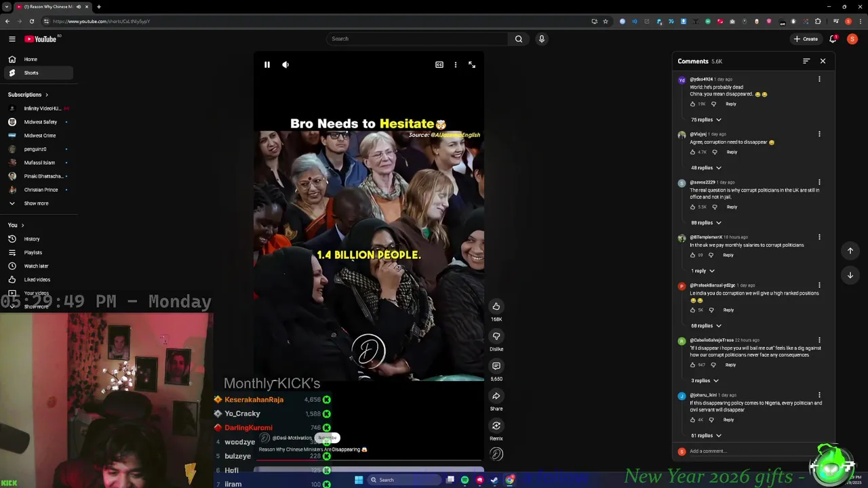Open the browser Extensions puzzle icon
868x488 pixels.
point(818,21)
